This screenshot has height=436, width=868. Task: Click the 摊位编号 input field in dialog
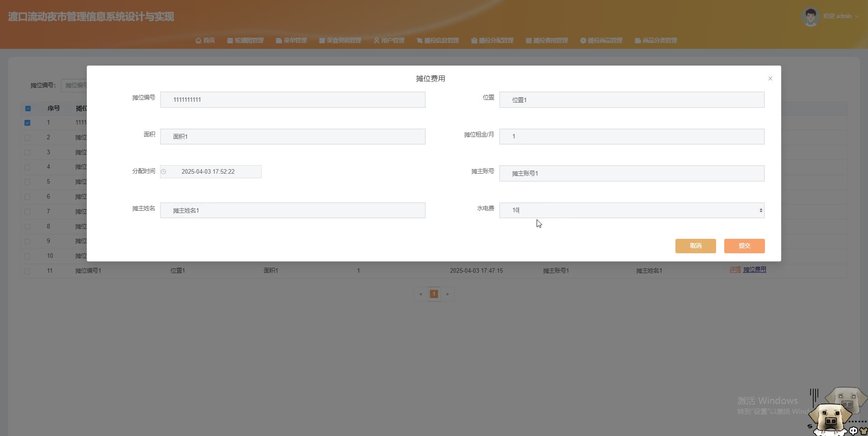[x=292, y=100]
